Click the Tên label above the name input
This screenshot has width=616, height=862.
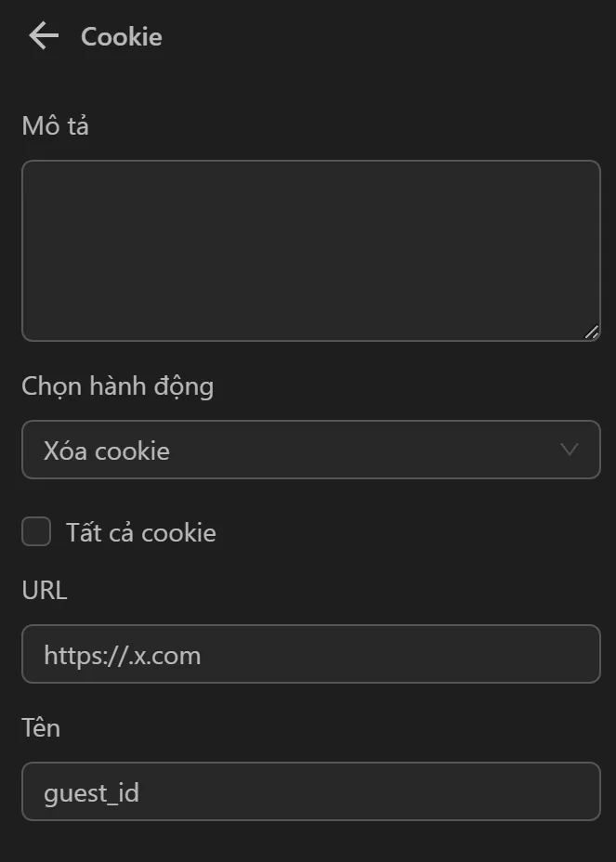point(41,727)
